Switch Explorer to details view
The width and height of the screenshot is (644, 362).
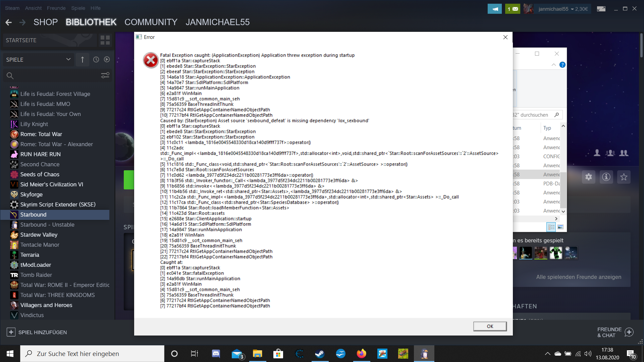click(x=551, y=227)
